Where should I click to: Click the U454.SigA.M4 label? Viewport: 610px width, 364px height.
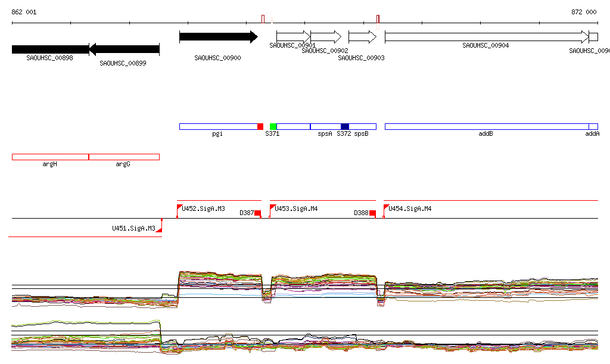click(x=410, y=209)
